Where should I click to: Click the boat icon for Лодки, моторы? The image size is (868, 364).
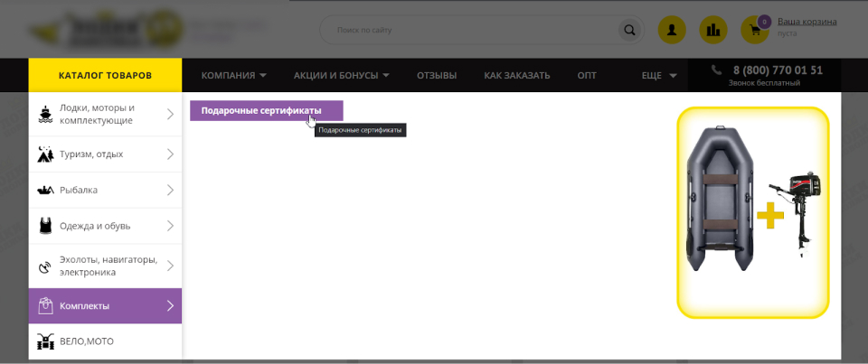[45, 114]
